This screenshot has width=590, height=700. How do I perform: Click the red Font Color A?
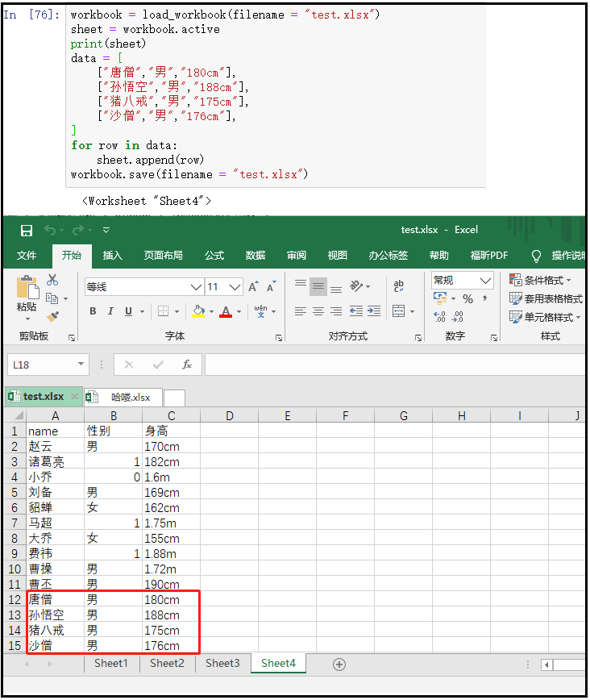(226, 311)
